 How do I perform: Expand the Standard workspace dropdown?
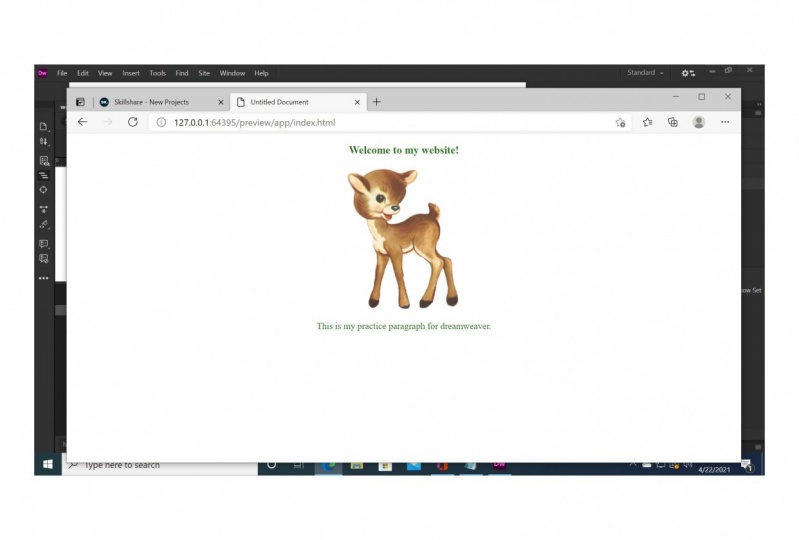pyautogui.click(x=645, y=73)
